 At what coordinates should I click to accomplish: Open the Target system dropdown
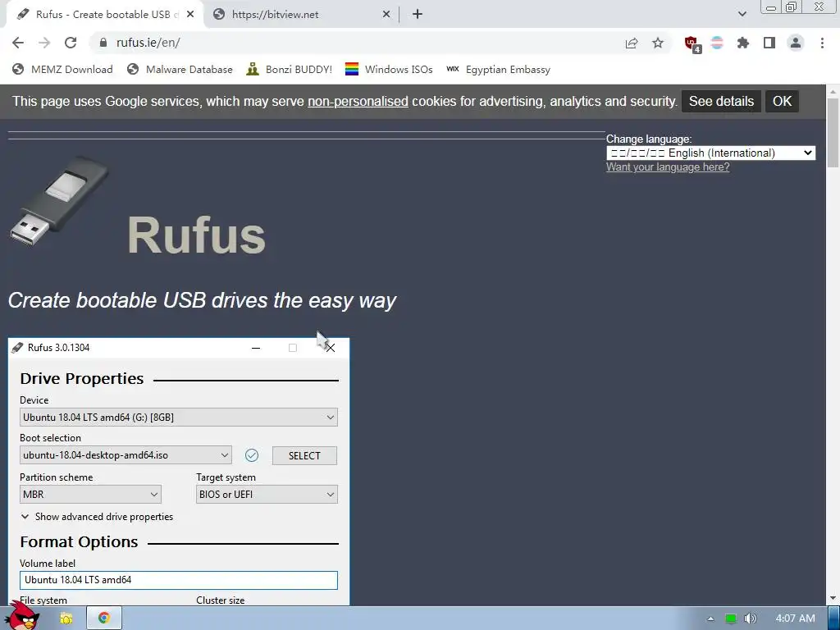pyautogui.click(x=267, y=495)
